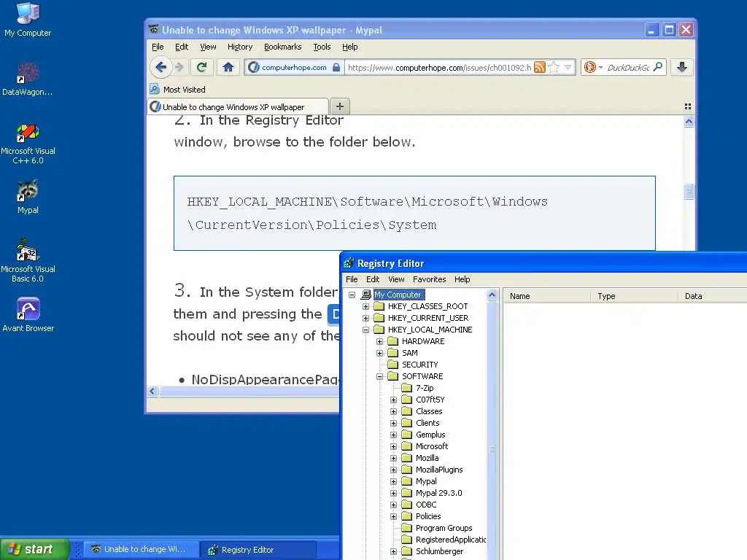The image size is (747, 560).
Task: Click the URL address field in Mypal
Action: point(439,68)
